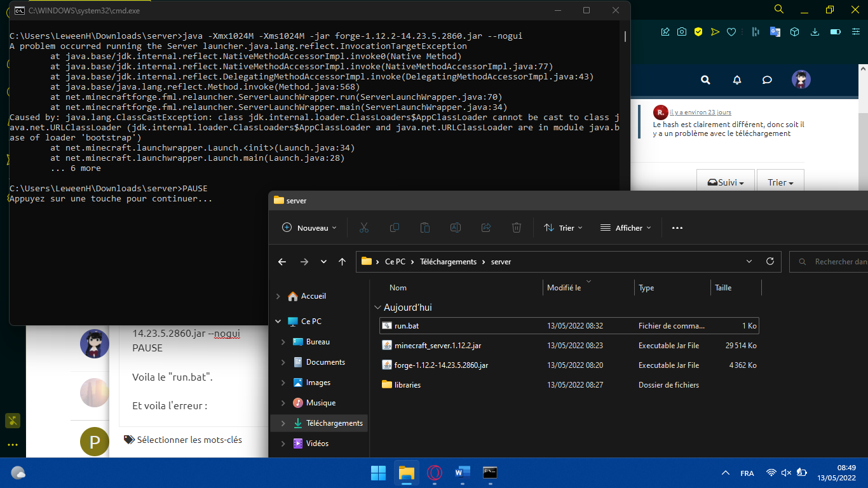The width and height of the screenshot is (868, 488).
Task: Open the run.bat file entry
Action: (406, 326)
